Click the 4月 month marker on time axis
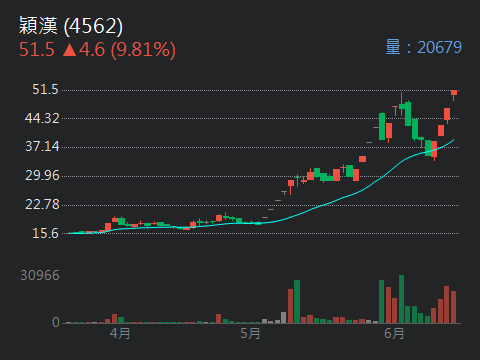Viewport: 480px width, 360px height. point(120,333)
